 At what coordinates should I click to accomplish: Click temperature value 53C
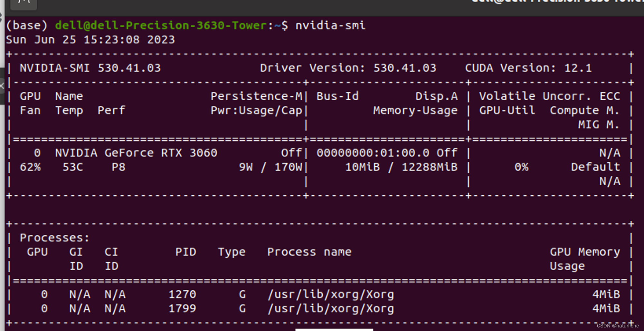tap(73, 167)
